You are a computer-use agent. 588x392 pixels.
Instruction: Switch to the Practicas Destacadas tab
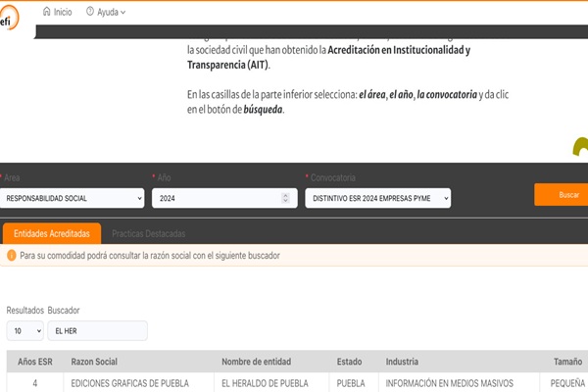click(149, 234)
